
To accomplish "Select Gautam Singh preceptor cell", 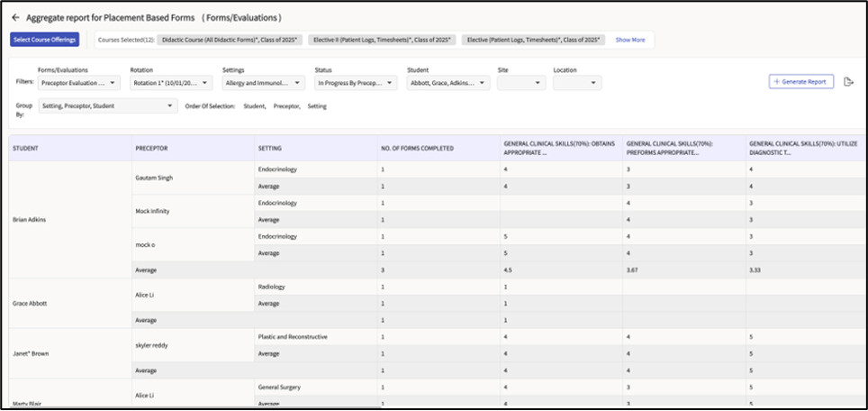I will coord(154,178).
